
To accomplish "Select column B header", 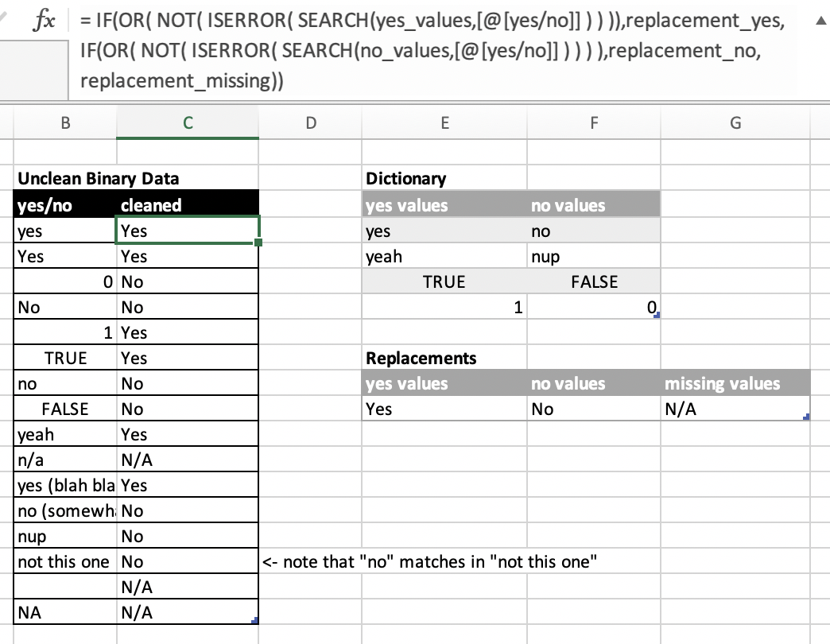I will [x=65, y=123].
